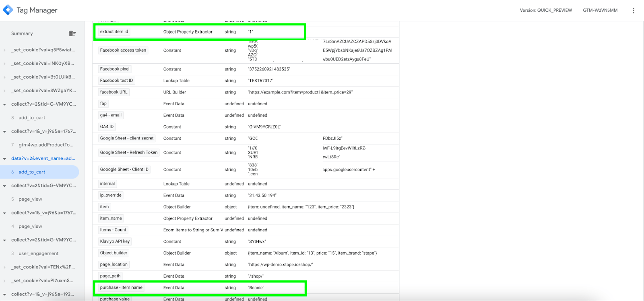Open the three-dot more options menu
This screenshot has width=644, height=301.
point(634,10)
